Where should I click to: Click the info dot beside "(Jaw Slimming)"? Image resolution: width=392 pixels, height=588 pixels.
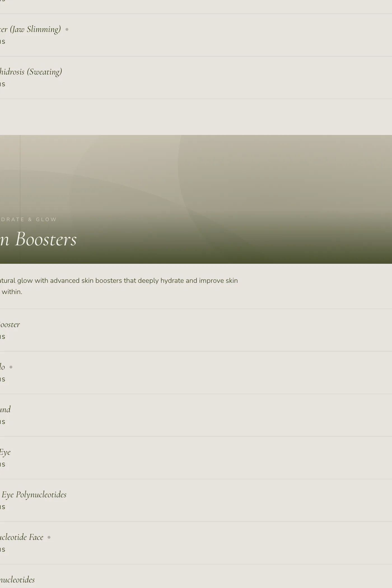67,29
